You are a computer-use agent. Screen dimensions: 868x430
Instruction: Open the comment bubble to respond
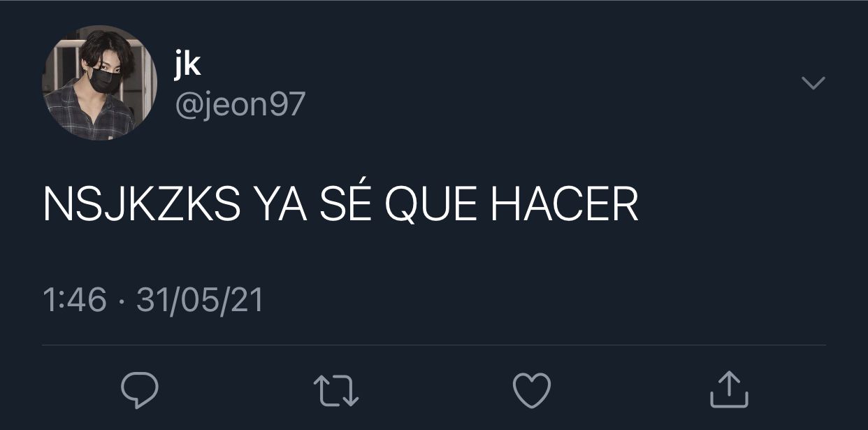140,389
